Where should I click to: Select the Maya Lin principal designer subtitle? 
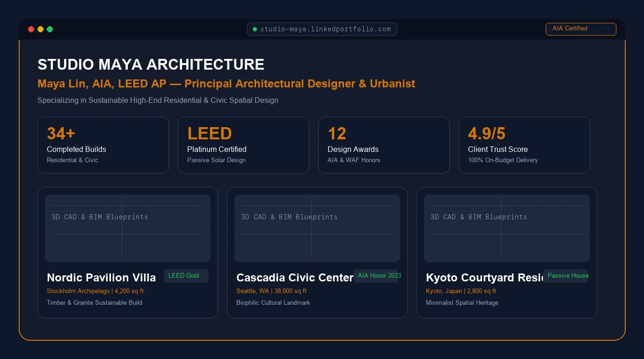(226, 84)
